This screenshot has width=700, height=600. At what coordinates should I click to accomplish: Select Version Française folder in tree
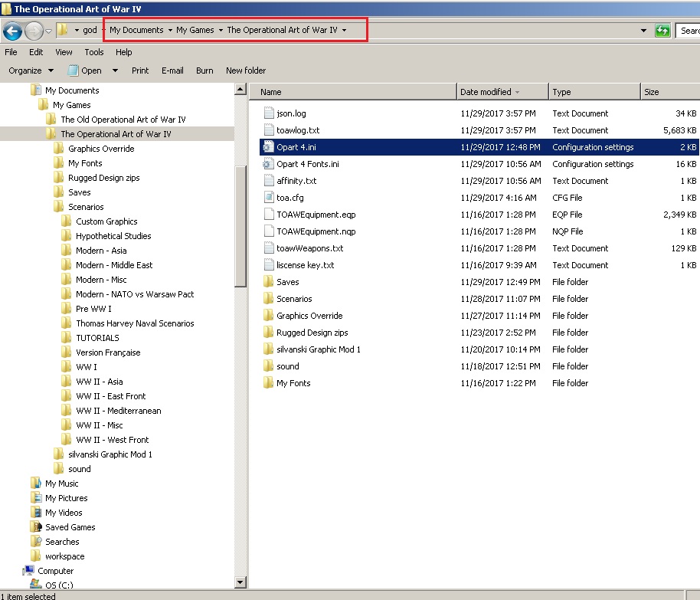coord(108,352)
